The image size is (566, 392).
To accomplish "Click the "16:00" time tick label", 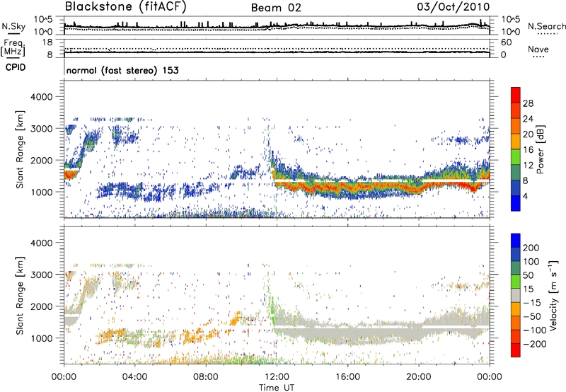I will [x=347, y=377].
